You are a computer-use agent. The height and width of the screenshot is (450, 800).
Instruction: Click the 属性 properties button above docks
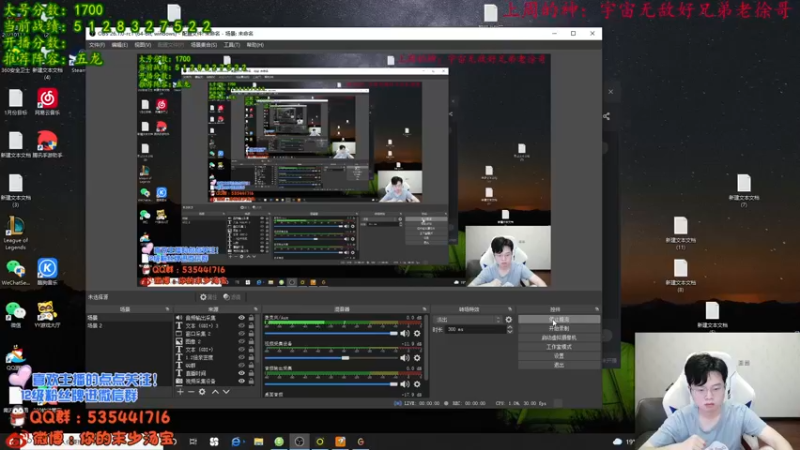pos(208,297)
